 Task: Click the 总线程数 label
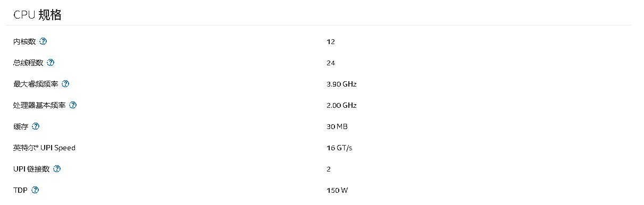point(28,63)
